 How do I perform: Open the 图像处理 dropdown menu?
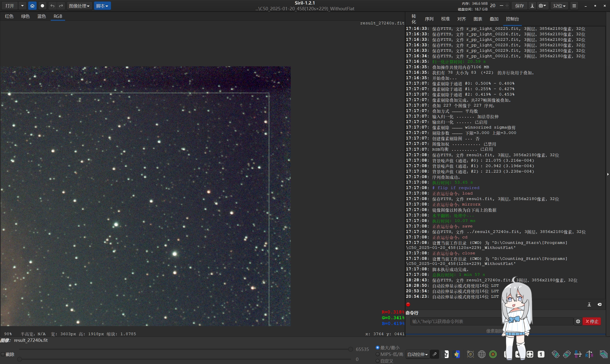pyautogui.click(x=79, y=6)
